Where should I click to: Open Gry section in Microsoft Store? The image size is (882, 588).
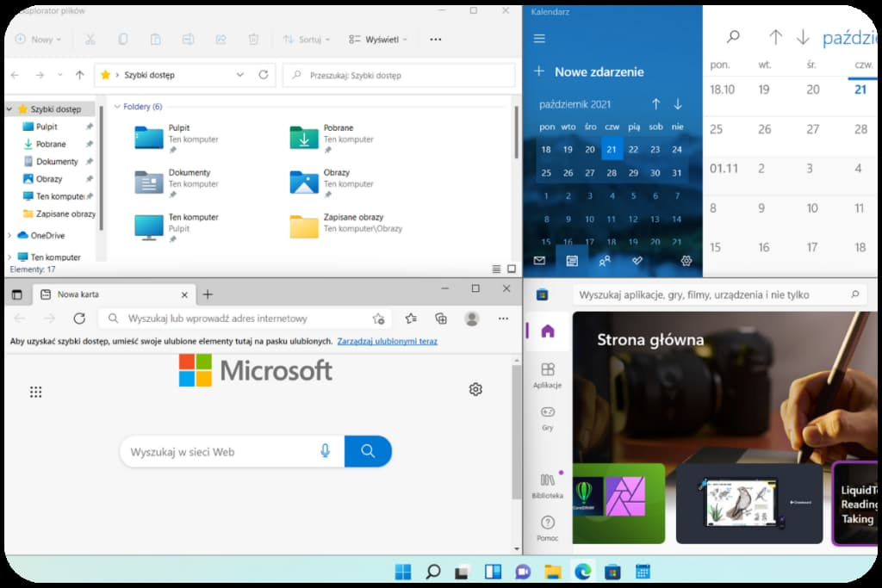(547, 418)
